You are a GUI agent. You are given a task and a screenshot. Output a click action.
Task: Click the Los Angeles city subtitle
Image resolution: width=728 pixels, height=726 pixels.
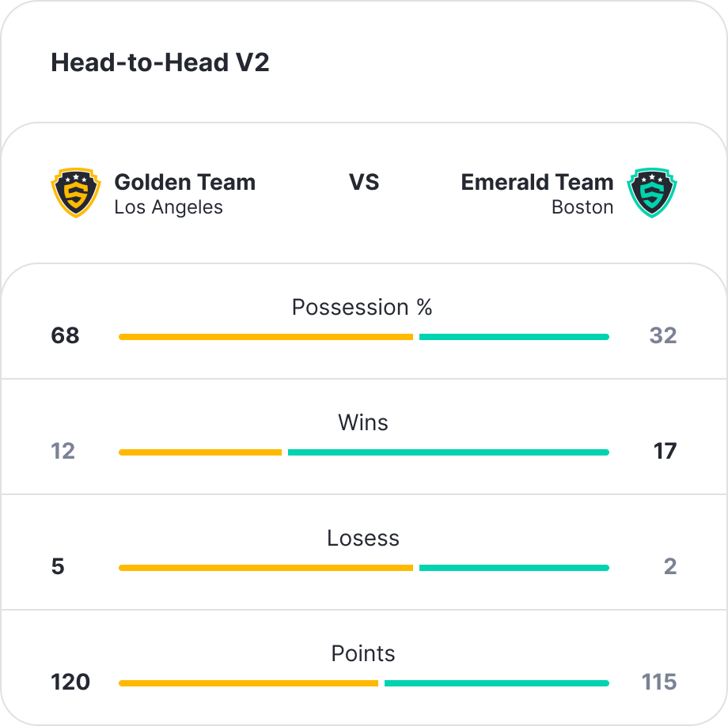(169, 207)
